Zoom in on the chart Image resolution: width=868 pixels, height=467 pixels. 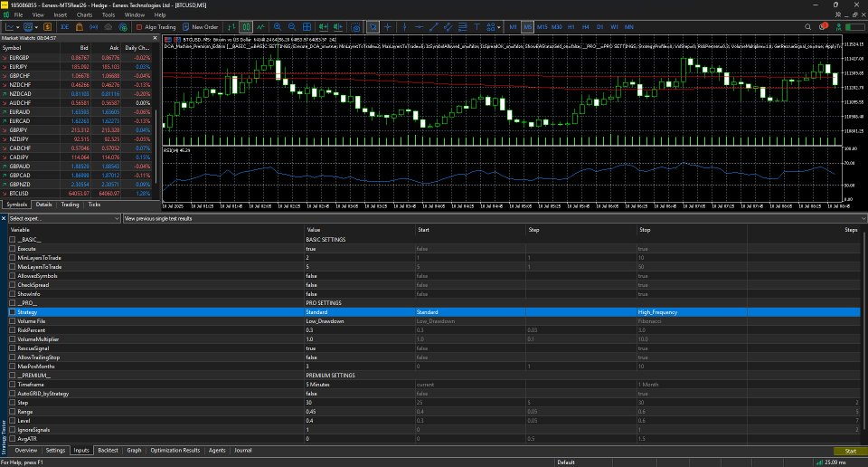(278, 26)
